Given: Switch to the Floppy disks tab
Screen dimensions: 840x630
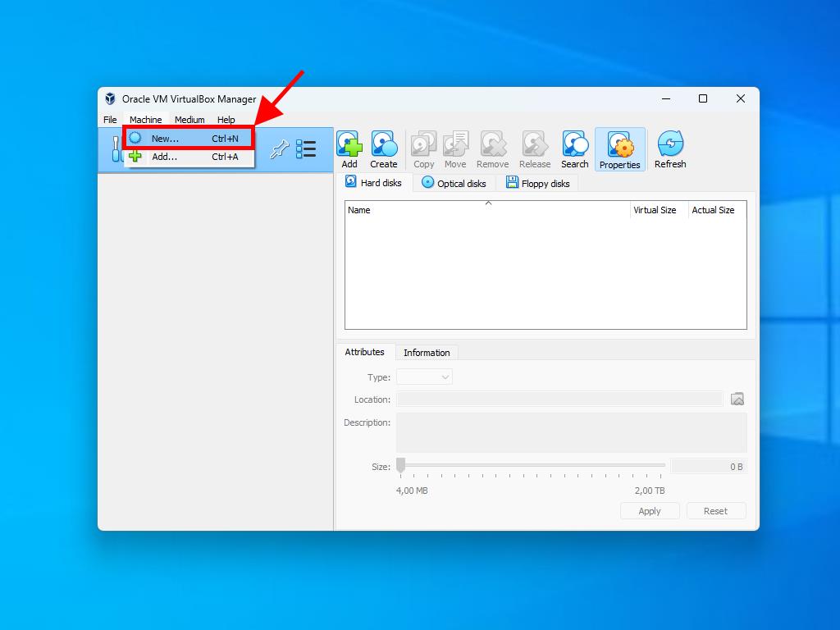Looking at the screenshot, I should pos(537,184).
